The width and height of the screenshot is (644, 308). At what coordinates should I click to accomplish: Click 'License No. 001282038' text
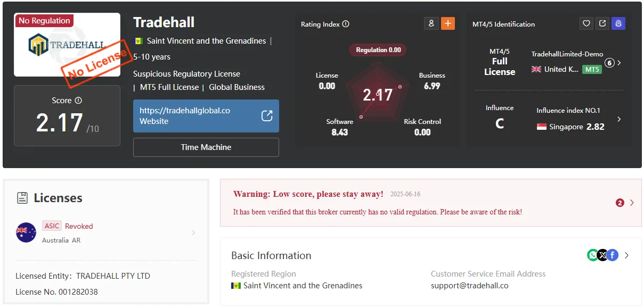coord(56,292)
